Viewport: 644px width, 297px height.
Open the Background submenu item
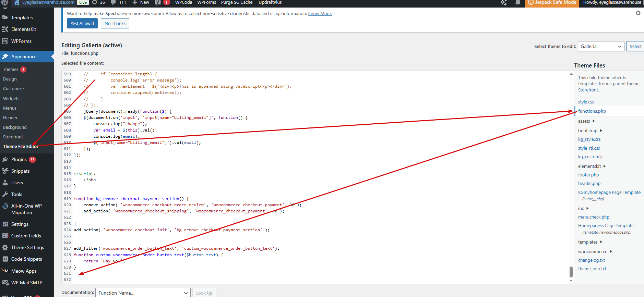click(x=15, y=127)
